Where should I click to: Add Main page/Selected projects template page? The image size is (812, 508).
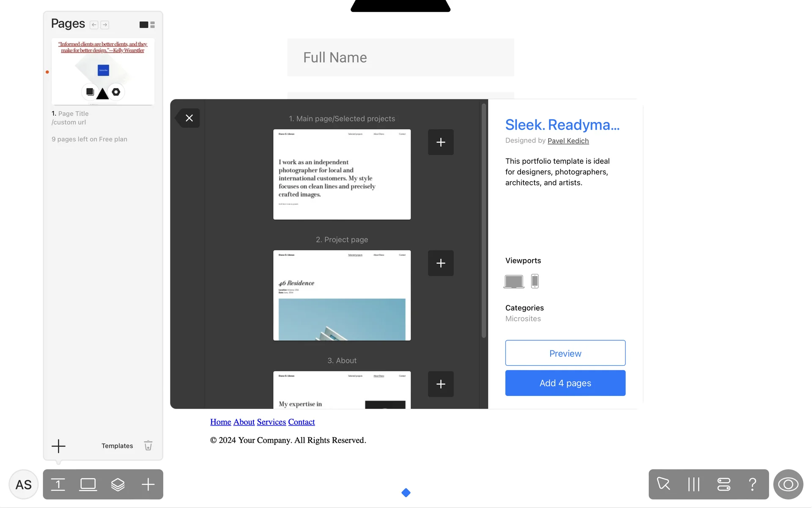click(440, 142)
